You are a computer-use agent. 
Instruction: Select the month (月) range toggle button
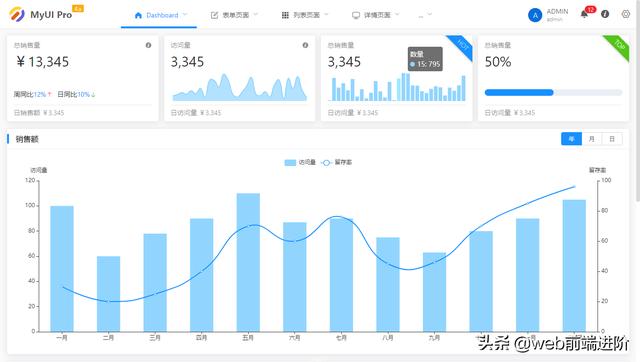[x=592, y=139]
